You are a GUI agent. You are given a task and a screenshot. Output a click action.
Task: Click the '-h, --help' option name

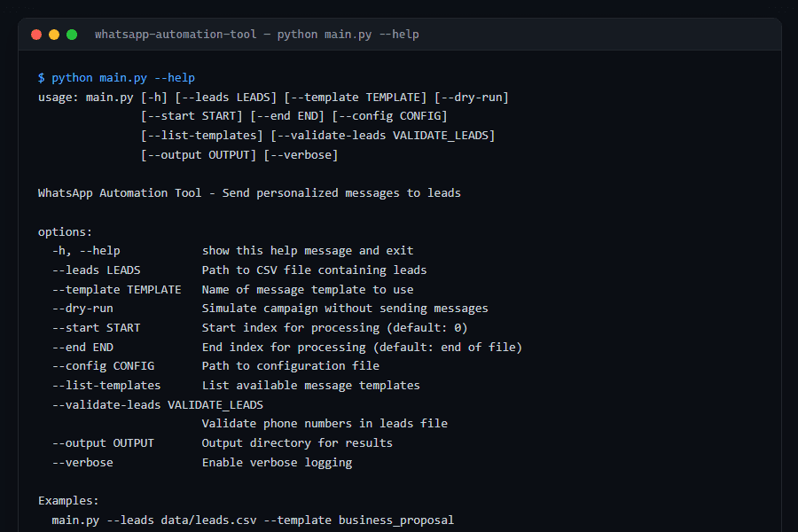click(x=86, y=251)
